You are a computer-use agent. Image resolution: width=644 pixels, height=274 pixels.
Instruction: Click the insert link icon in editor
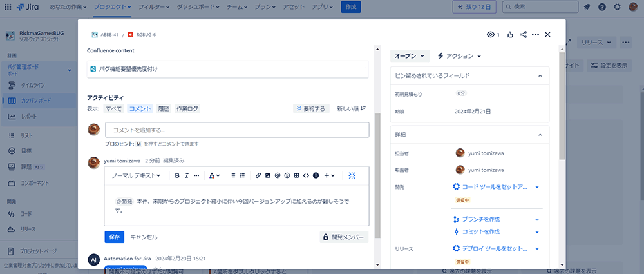click(258, 175)
